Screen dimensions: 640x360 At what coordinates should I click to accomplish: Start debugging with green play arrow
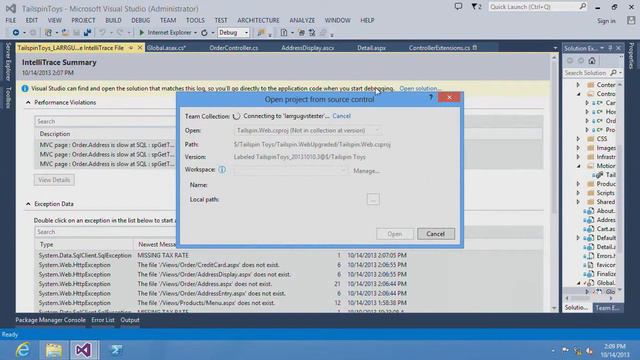[142, 33]
